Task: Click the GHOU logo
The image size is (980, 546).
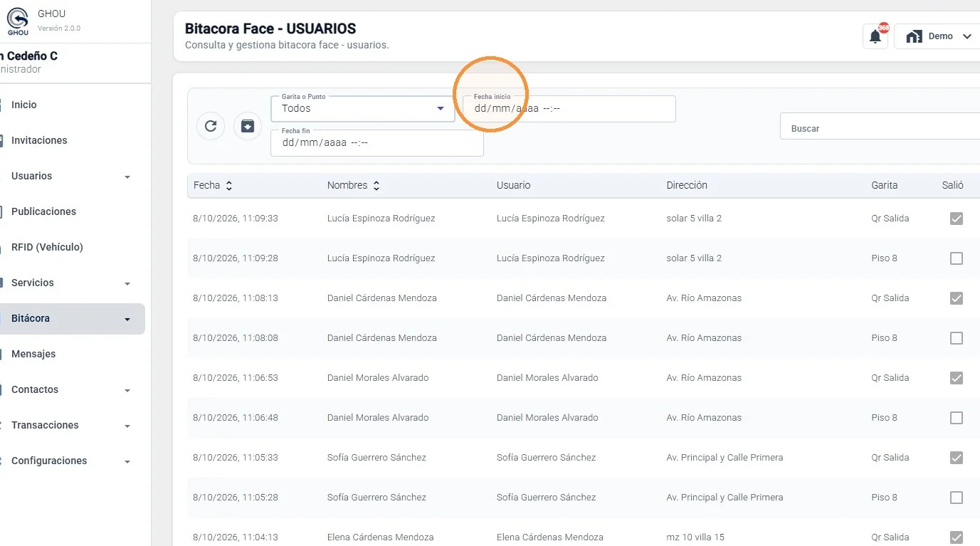Action: click(x=18, y=21)
